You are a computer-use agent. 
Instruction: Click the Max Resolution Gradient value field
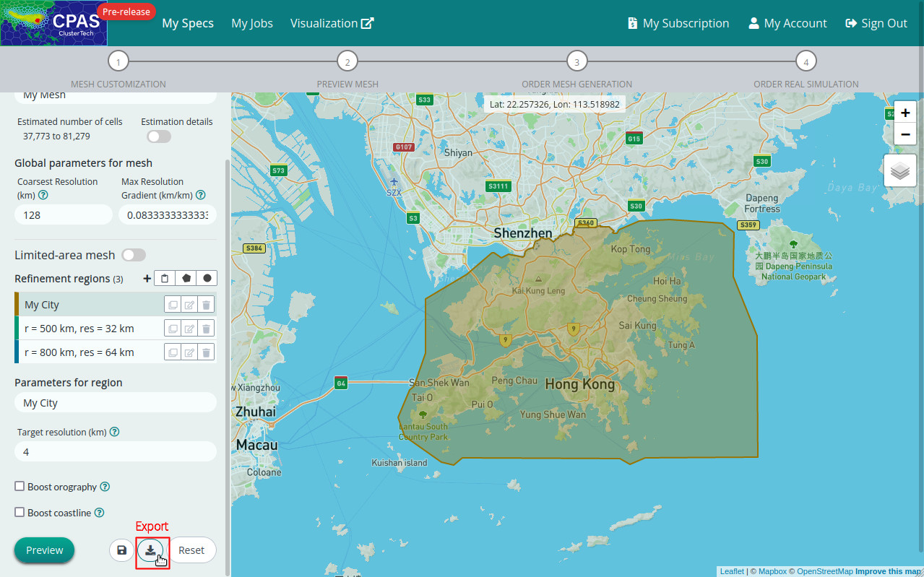click(x=168, y=215)
